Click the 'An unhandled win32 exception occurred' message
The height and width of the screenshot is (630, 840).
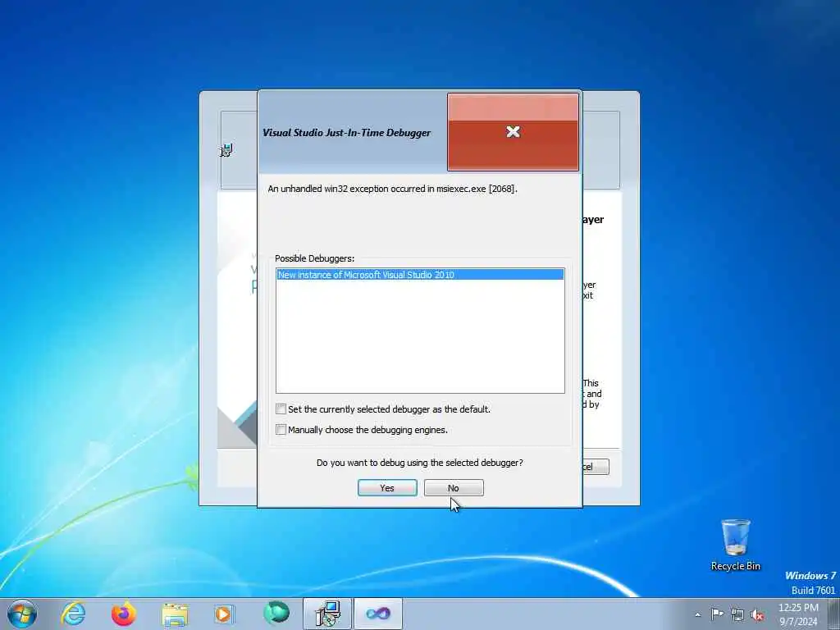point(393,189)
